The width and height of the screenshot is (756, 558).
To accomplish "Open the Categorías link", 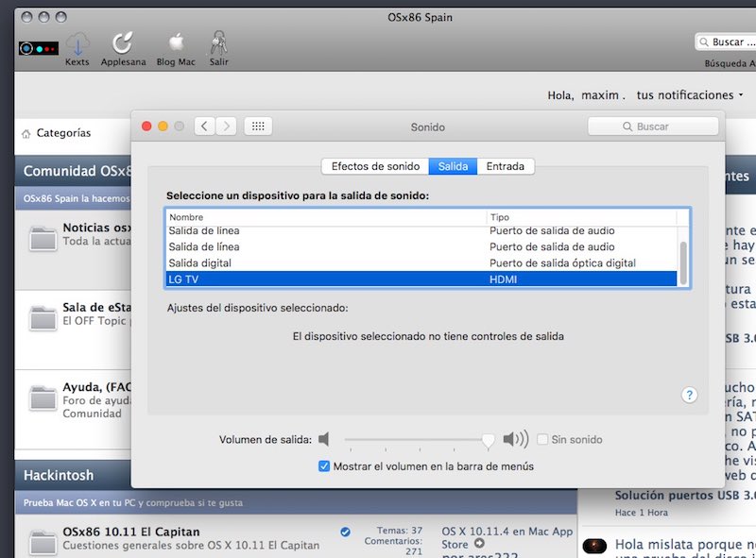I will [63, 133].
